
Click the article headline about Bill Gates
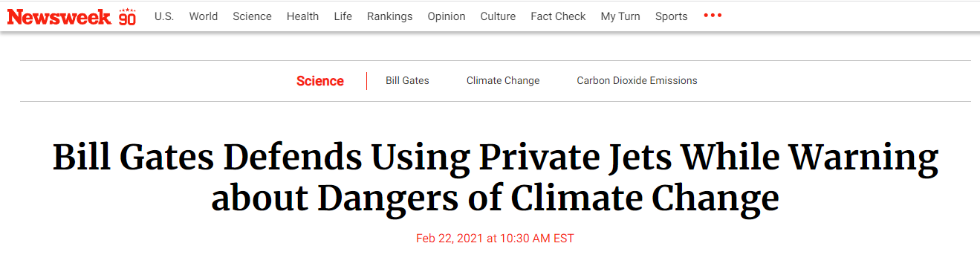496,178
